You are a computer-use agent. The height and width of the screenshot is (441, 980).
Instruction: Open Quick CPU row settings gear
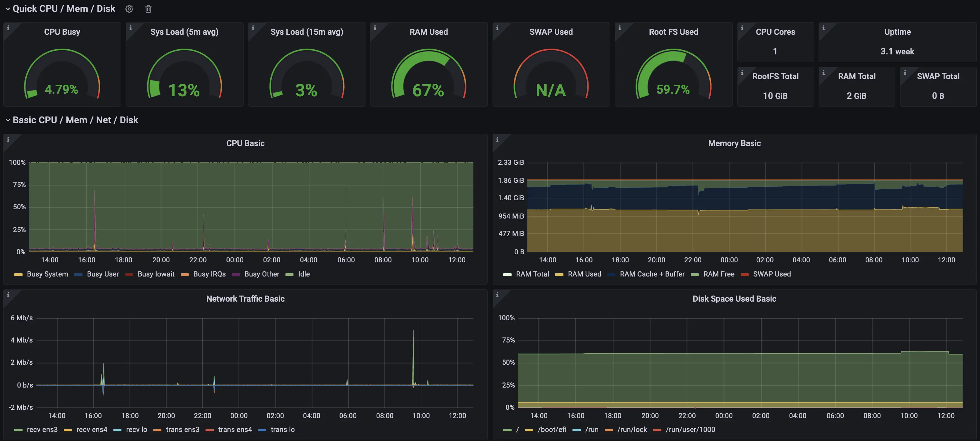(x=130, y=9)
